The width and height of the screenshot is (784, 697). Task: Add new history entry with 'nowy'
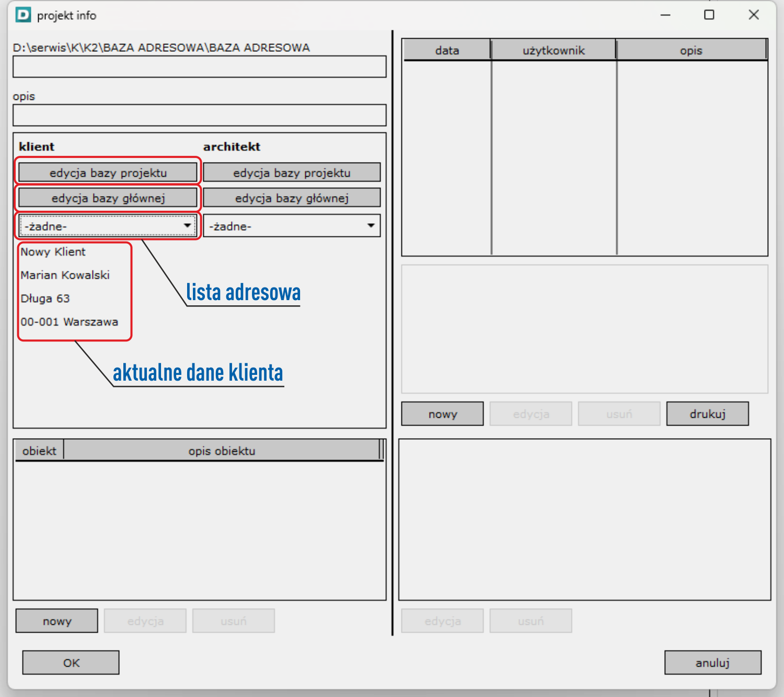coord(442,414)
